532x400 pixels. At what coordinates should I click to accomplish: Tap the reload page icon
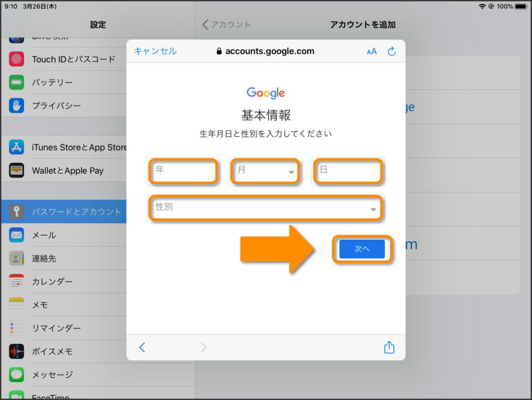[392, 51]
